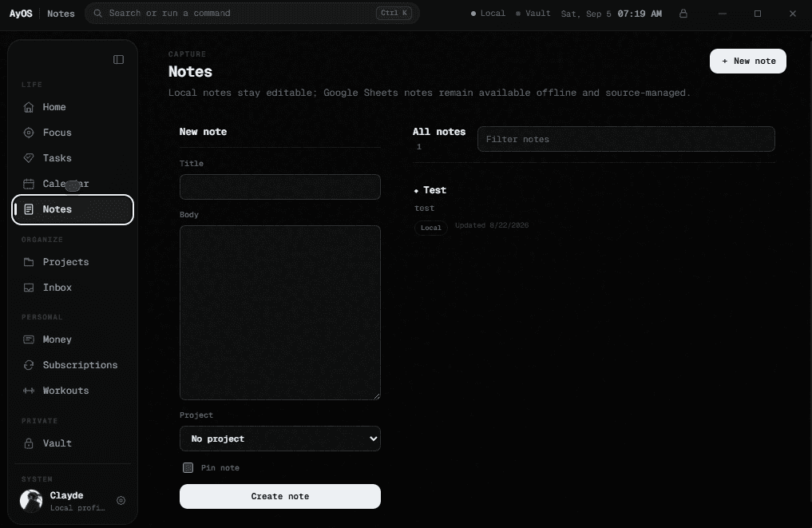
Task: Collapse the sidebar with the panel icon
Action: tap(119, 60)
